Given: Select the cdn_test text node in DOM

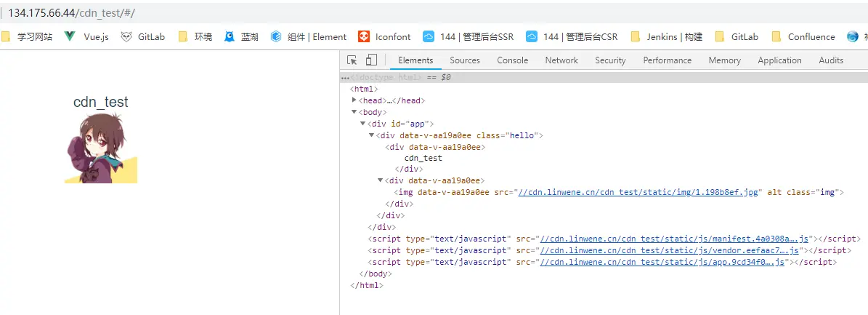Looking at the screenshot, I should 423,158.
